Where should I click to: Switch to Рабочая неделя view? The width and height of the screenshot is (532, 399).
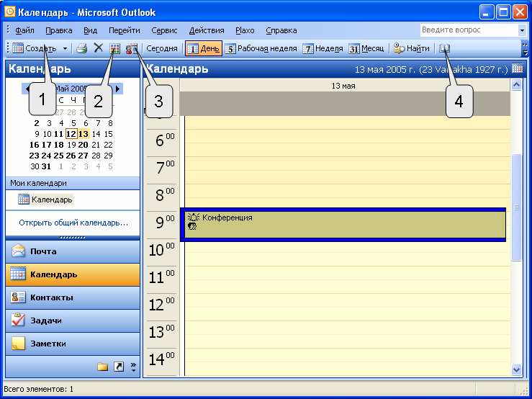261,48
